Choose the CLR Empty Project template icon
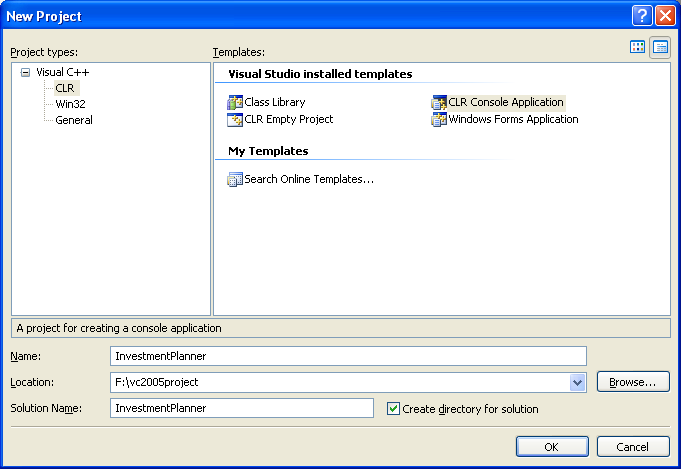Viewport: 681px width, 469px height. (236, 120)
